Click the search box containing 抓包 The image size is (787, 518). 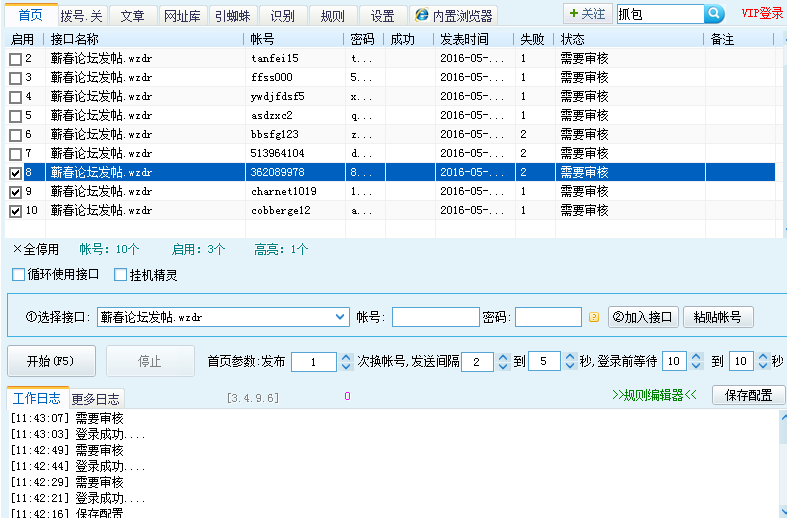pyautogui.click(x=660, y=14)
